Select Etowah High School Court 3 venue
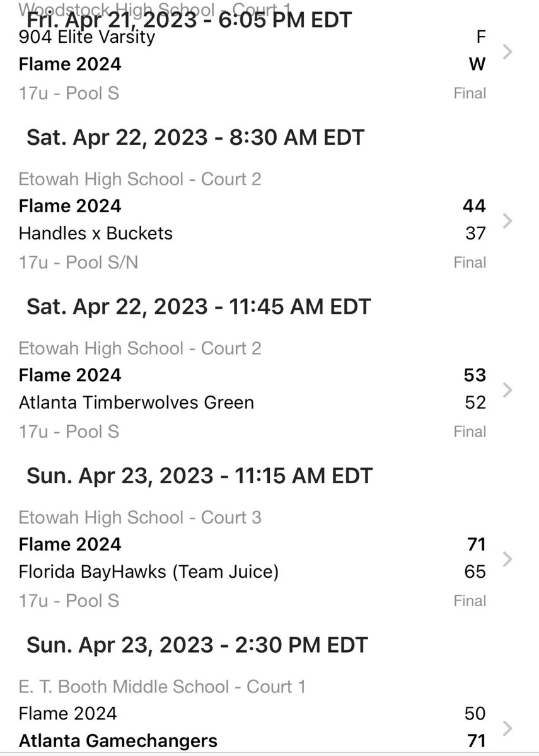 [140, 518]
